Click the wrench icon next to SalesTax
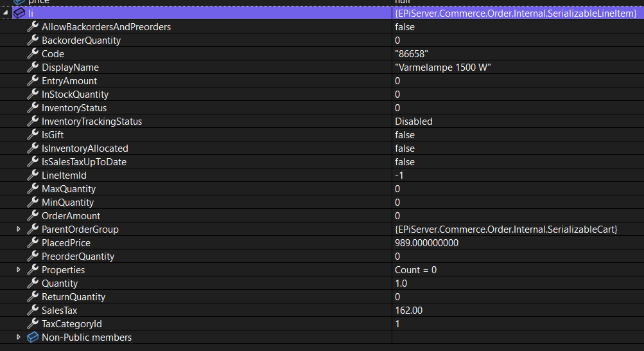644x351 pixels. coord(33,310)
